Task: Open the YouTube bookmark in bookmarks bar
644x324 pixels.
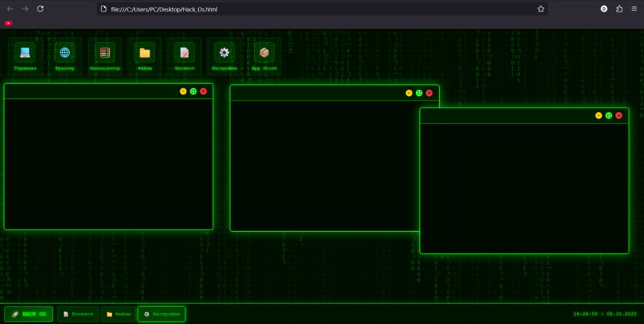Action: (x=8, y=23)
